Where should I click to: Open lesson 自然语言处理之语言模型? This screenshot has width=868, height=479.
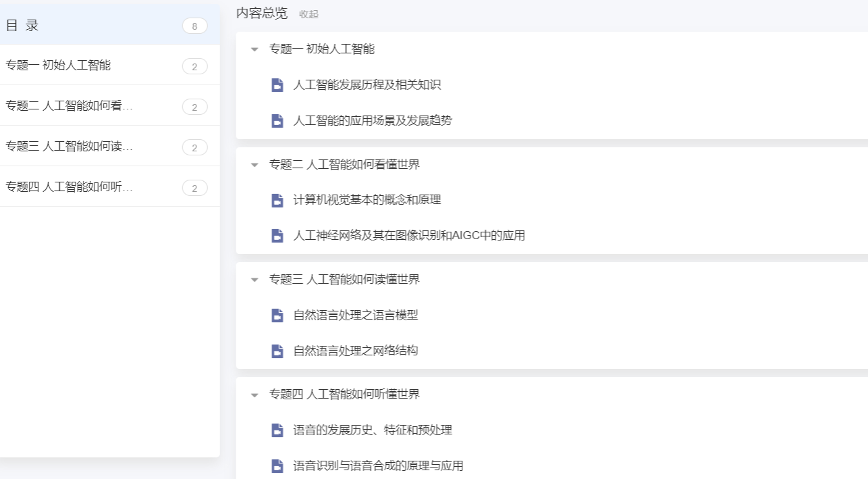pyautogui.click(x=356, y=315)
